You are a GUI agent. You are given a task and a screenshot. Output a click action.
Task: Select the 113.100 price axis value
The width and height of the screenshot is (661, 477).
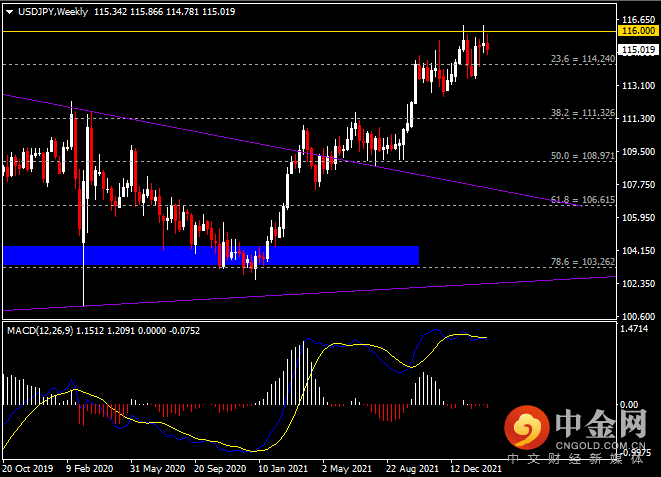tap(639, 86)
